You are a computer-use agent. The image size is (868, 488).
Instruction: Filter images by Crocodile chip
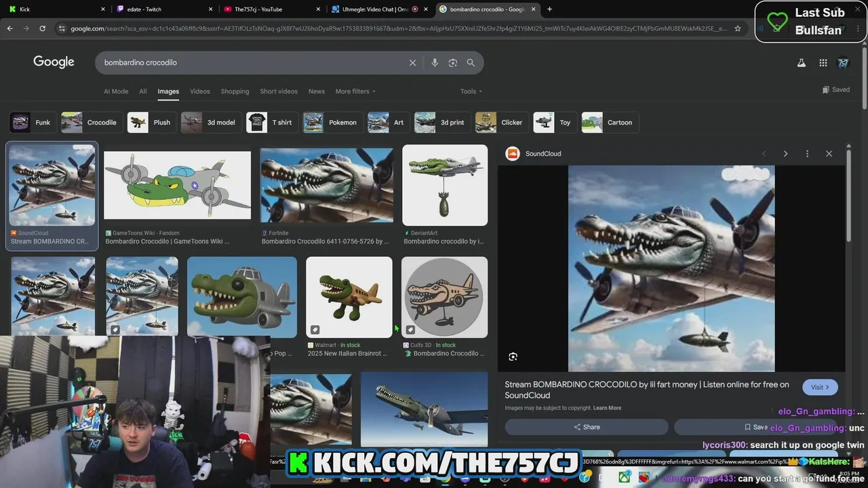click(x=92, y=123)
